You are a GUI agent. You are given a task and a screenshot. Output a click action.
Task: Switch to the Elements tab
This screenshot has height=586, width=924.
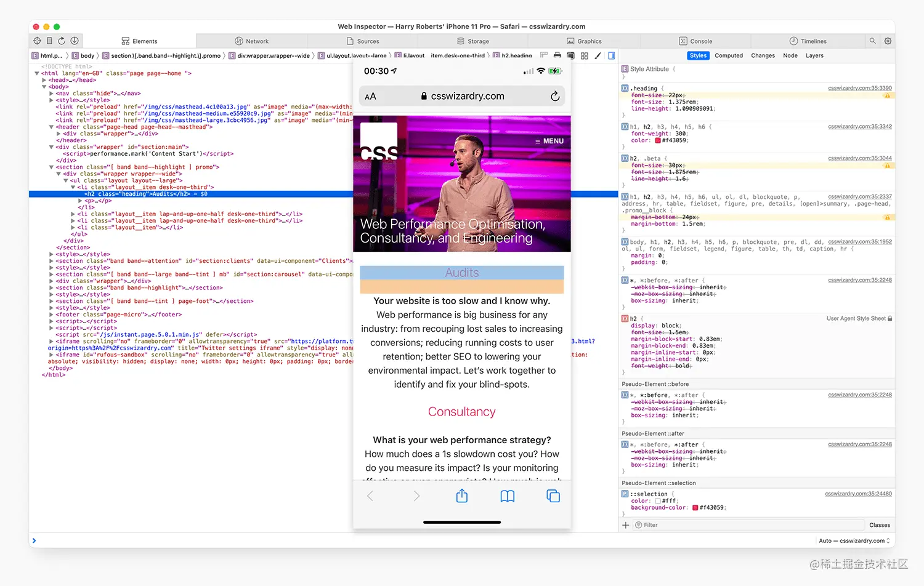[x=139, y=41]
